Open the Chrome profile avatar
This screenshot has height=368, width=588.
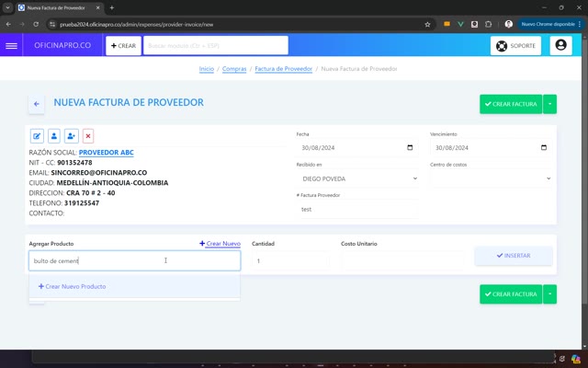click(x=508, y=24)
